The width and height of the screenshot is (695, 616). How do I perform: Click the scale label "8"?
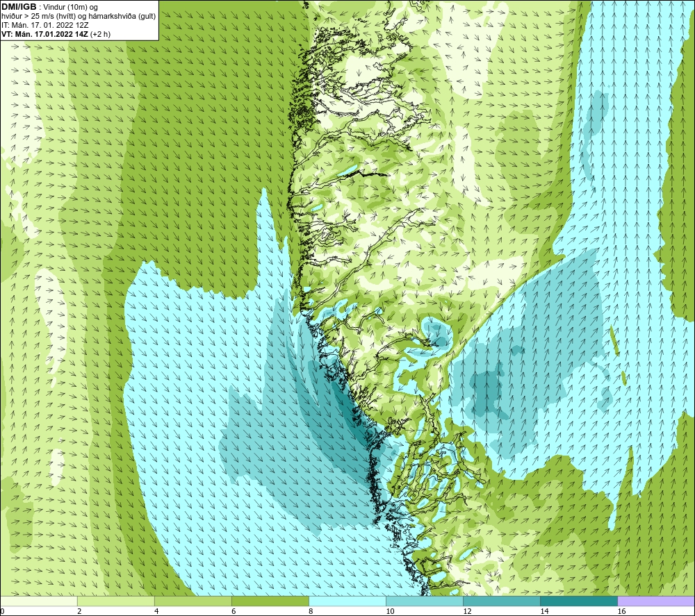pos(311,612)
